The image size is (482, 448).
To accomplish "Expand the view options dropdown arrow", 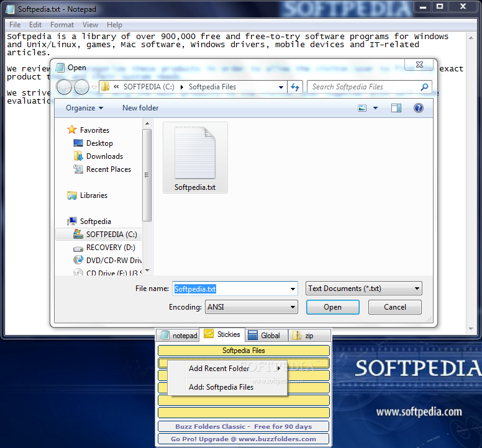I will [375, 108].
